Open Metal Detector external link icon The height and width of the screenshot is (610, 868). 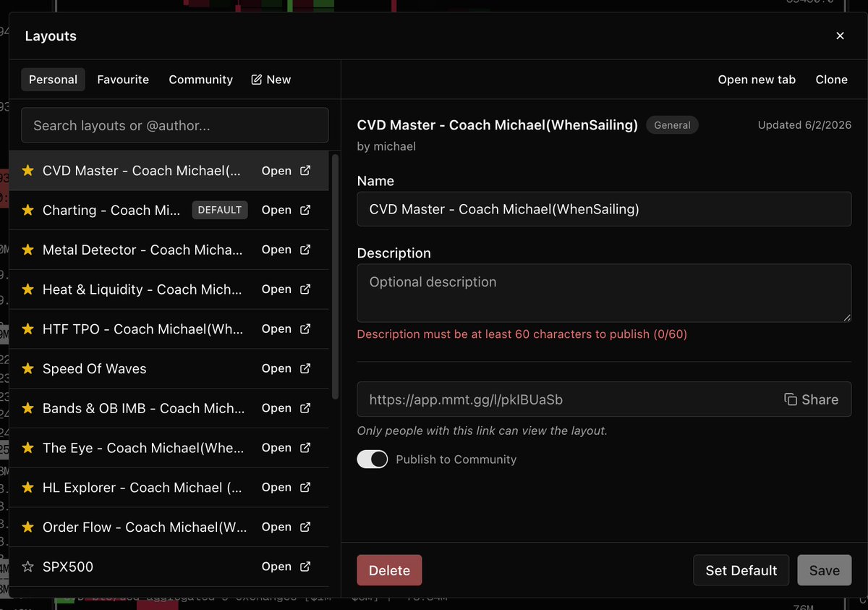pyautogui.click(x=305, y=250)
